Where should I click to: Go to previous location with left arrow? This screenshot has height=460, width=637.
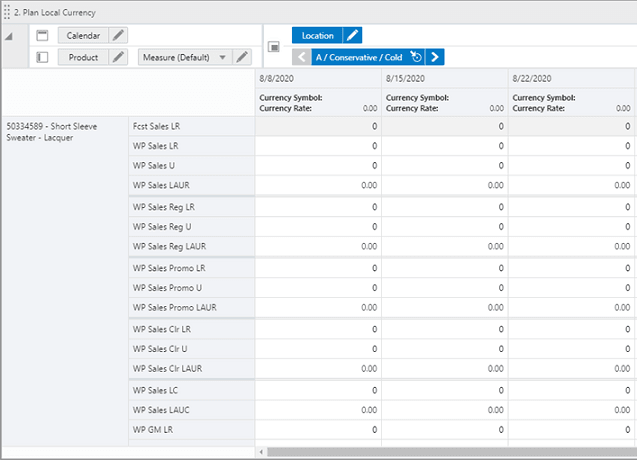point(301,57)
